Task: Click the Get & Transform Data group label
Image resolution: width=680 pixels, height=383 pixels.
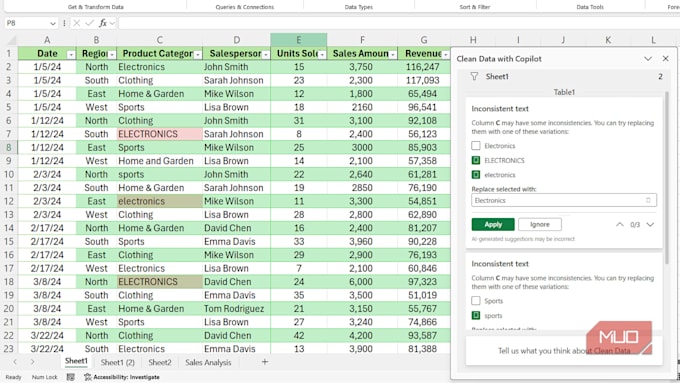Action: coord(95,7)
